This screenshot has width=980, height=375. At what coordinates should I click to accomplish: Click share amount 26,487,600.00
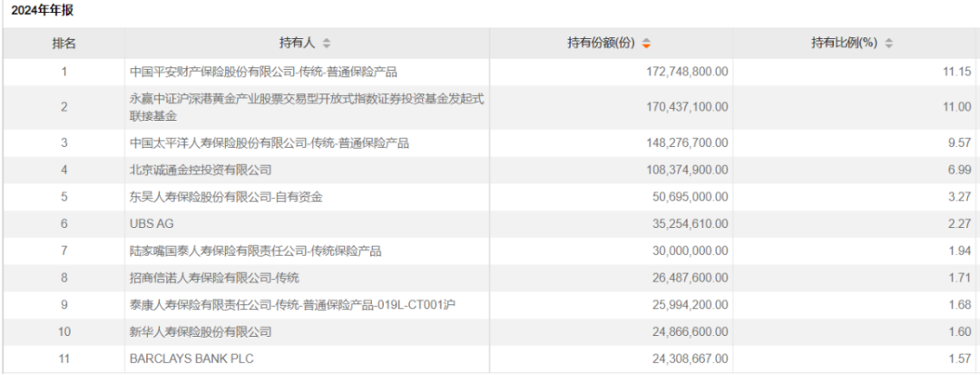690,278
